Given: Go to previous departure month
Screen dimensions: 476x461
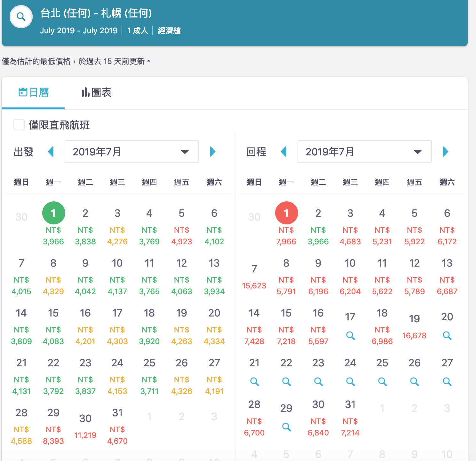Looking at the screenshot, I should coord(51,152).
